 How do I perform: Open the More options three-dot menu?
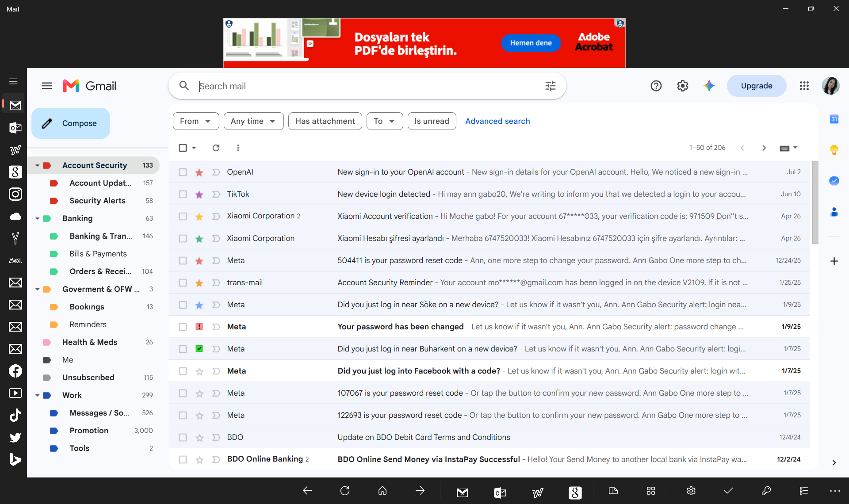pos(238,148)
